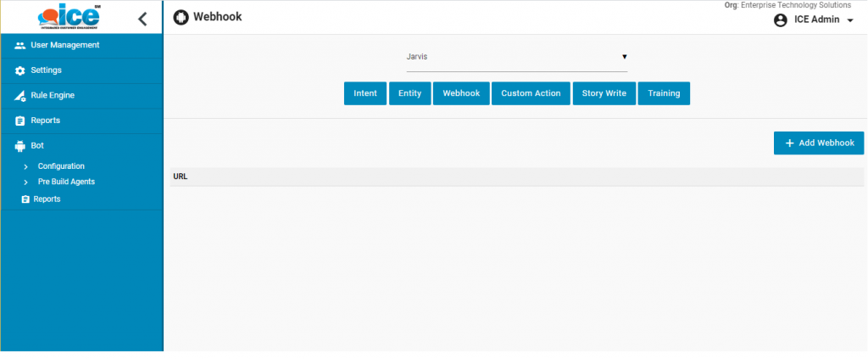Click the Training button

pyautogui.click(x=664, y=93)
